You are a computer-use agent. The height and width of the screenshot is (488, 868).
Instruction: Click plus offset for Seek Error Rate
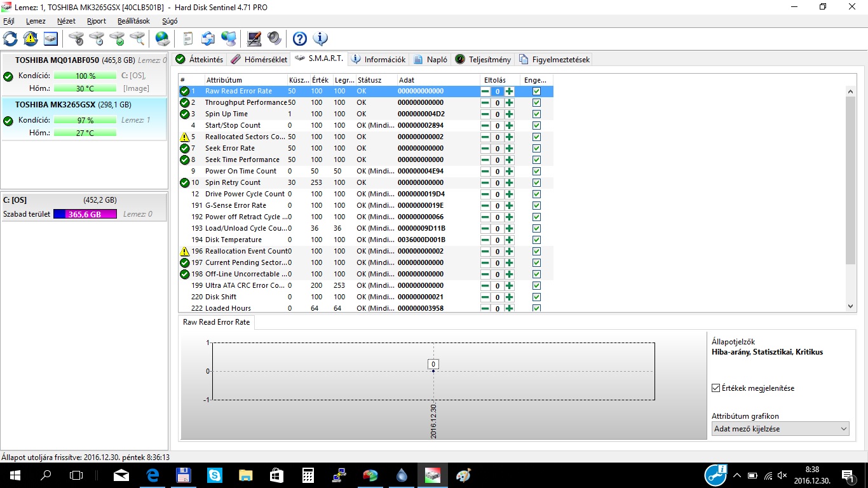point(510,149)
